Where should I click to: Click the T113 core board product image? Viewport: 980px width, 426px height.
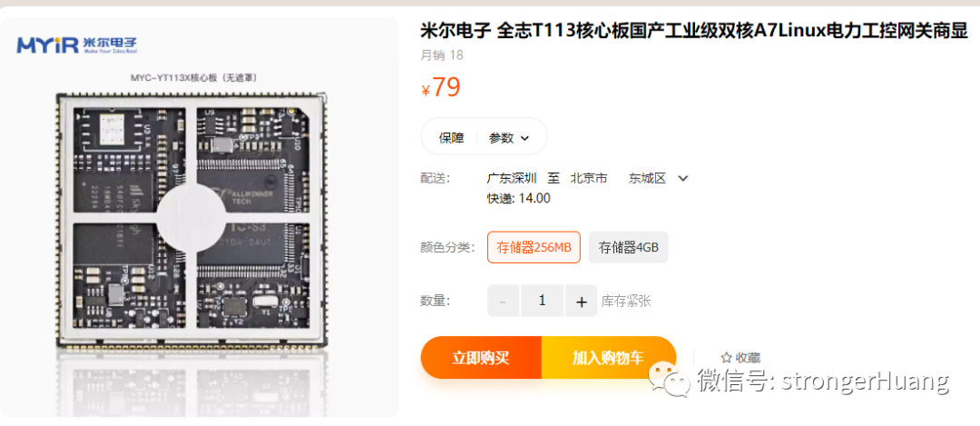tap(191, 221)
